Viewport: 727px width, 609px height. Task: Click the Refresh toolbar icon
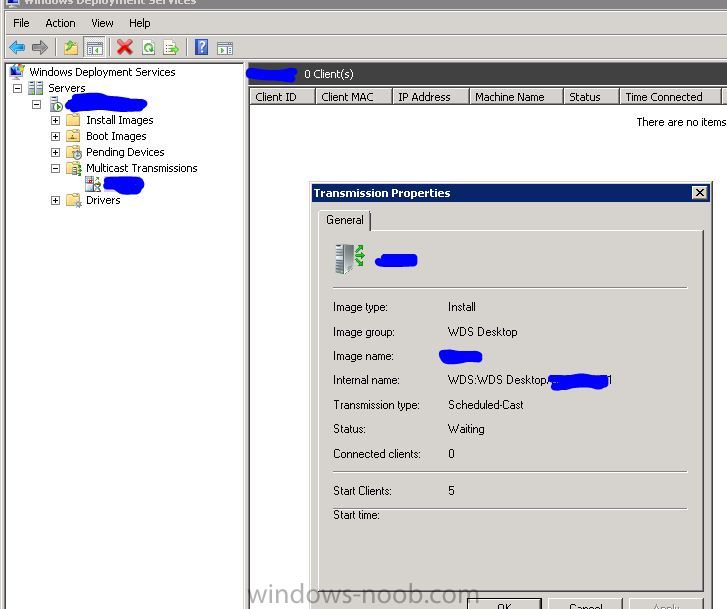click(148, 48)
